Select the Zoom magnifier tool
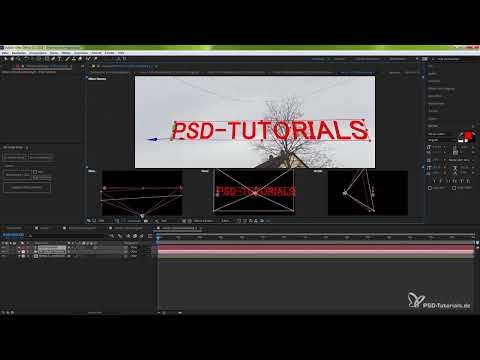 [x=19, y=59]
